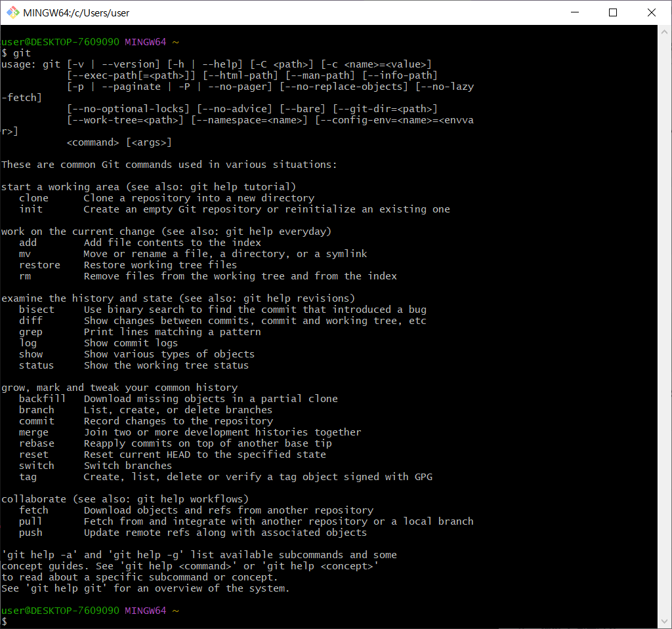The width and height of the screenshot is (672, 629).
Task: Click the 'fetch' command row
Action: 196,510
